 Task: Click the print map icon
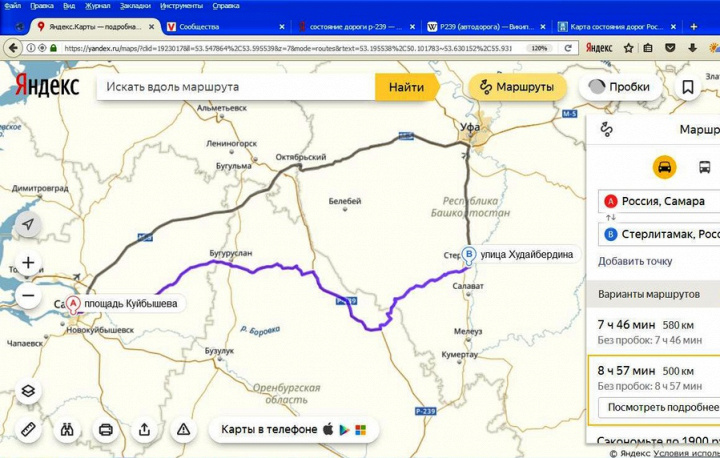[106, 430]
